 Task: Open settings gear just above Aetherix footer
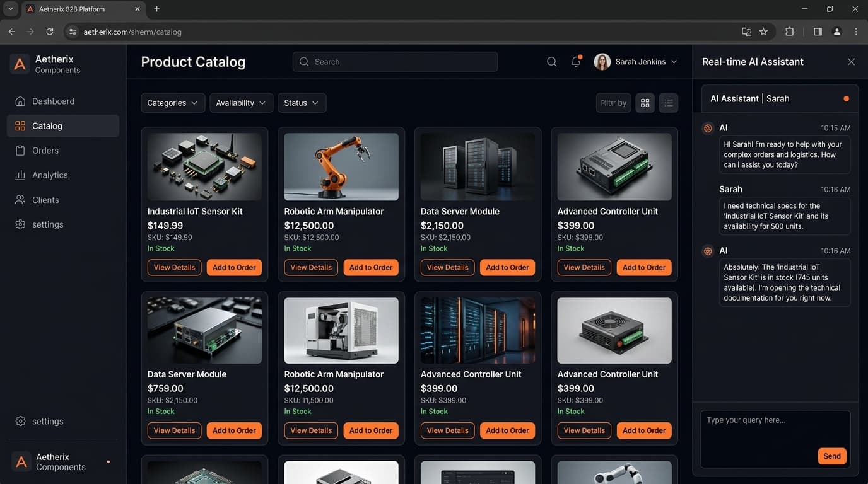(20, 421)
